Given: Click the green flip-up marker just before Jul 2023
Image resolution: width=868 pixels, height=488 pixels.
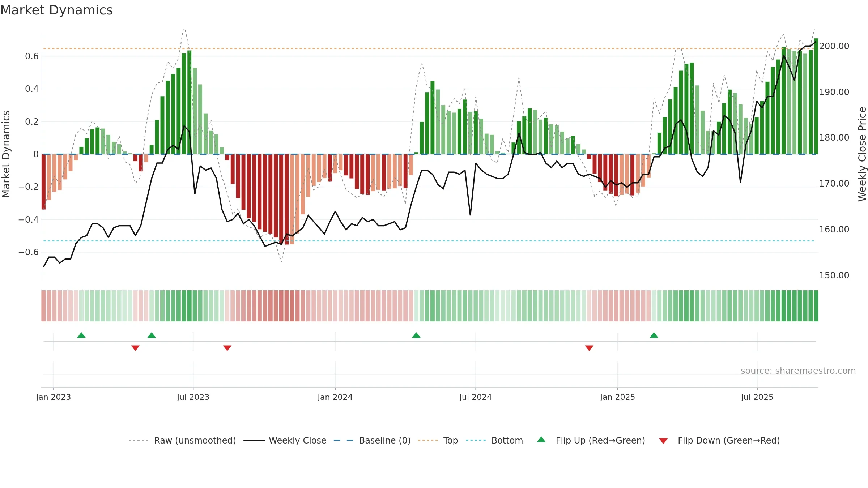Looking at the screenshot, I should [152, 335].
